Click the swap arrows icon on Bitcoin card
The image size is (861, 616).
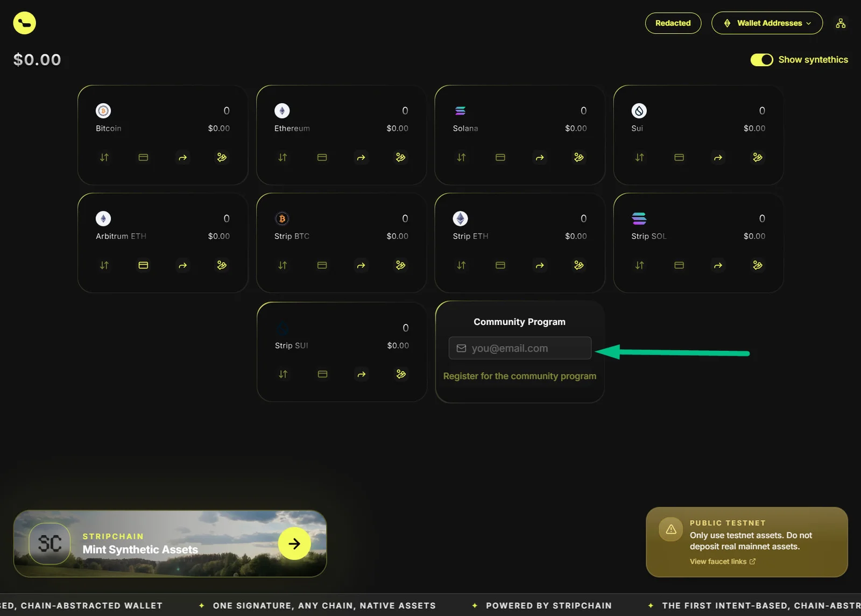click(x=104, y=158)
